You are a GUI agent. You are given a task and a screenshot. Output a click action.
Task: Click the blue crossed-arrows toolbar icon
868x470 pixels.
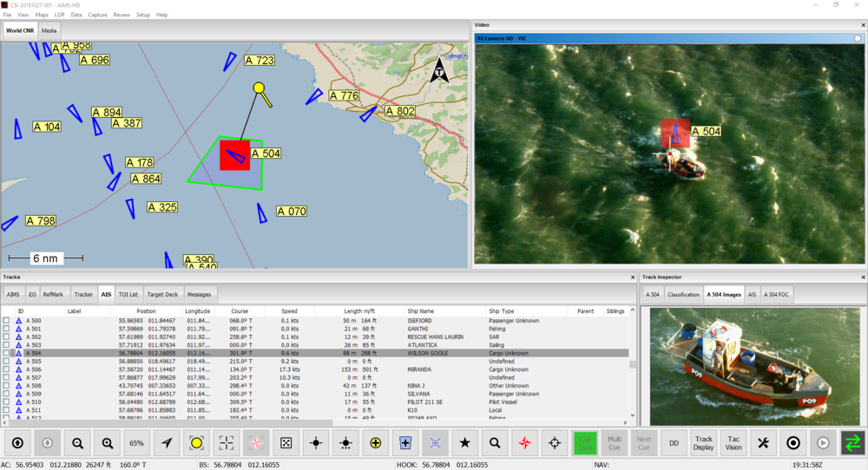435,443
